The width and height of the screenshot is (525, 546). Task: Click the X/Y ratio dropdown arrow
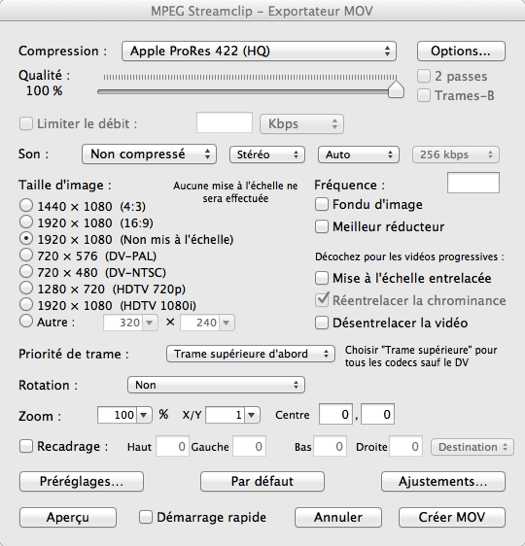pyautogui.click(x=252, y=415)
